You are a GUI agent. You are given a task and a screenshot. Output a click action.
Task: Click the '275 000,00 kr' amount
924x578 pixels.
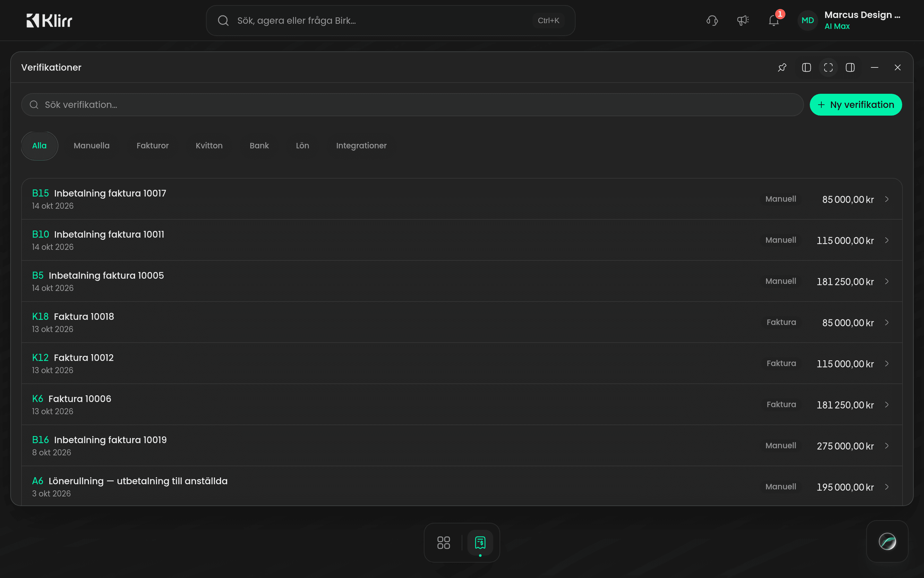845,446
